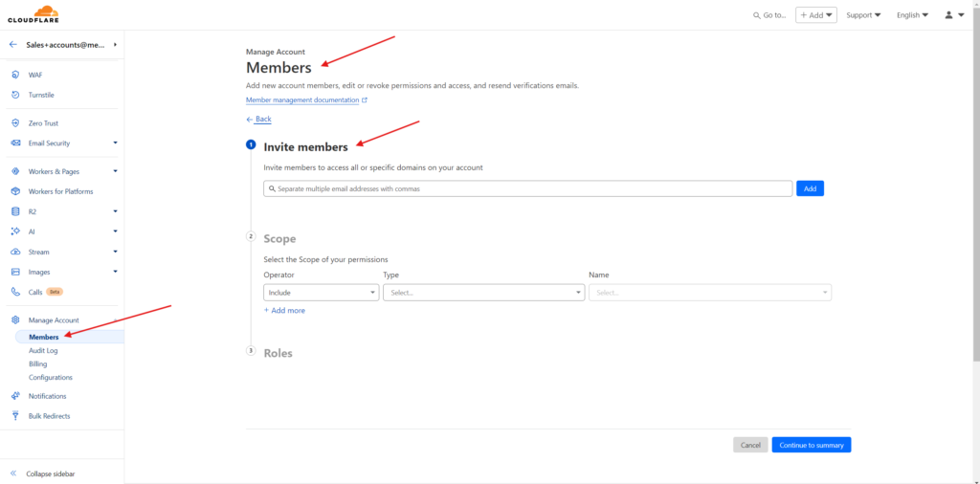Open the Operator dropdown showing Include
Screen dimensions: 980x484
click(x=321, y=293)
